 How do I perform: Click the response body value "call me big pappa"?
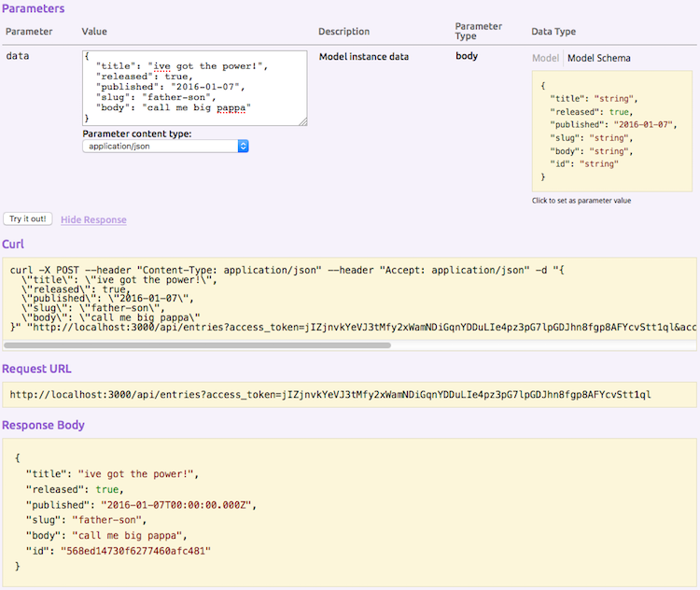pos(127,536)
